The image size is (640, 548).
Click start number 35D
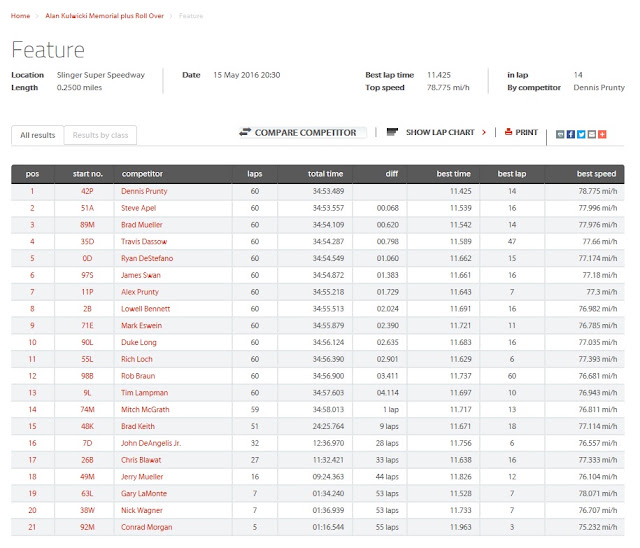pos(87,241)
